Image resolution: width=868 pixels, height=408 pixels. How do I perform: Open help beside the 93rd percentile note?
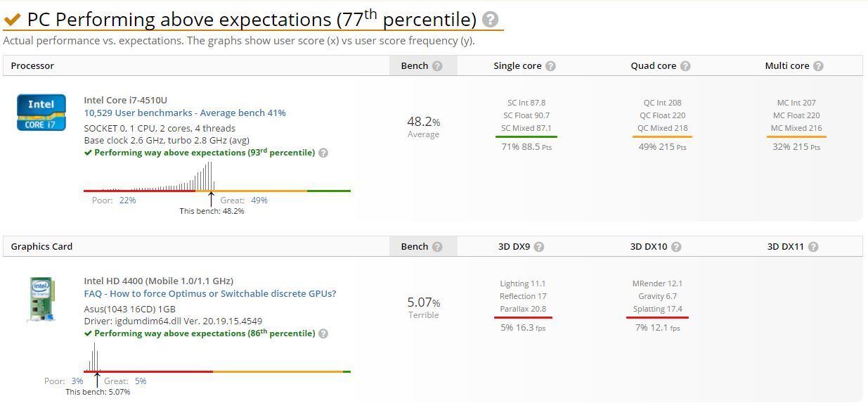pyautogui.click(x=323, y=152)
